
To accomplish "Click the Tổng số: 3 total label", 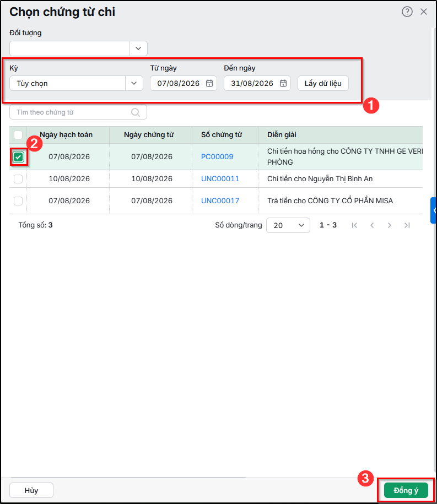I will click(x=35, y=225).
